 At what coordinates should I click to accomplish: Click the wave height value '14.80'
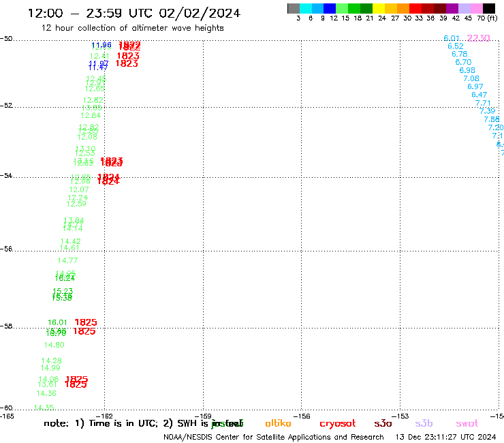54,345
